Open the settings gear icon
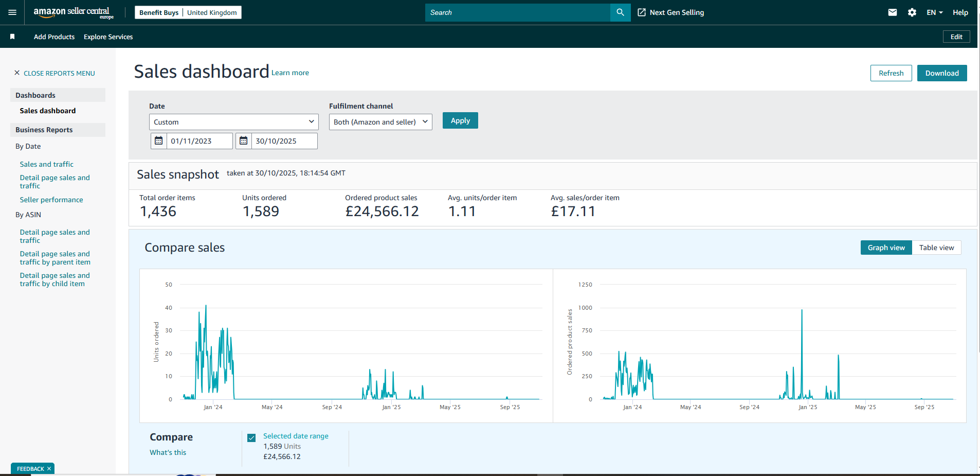This screenshot has width=980, height=476. point(912,12)
